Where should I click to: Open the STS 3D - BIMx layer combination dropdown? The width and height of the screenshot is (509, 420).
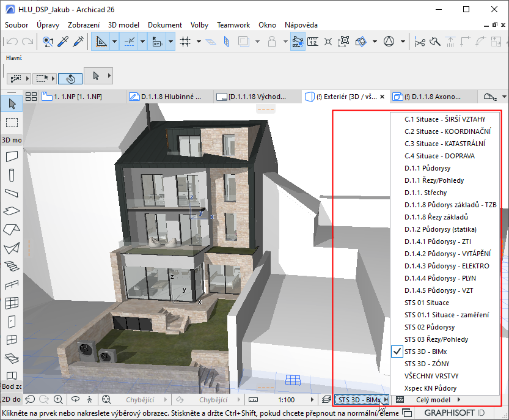click(x=361, y=400)
